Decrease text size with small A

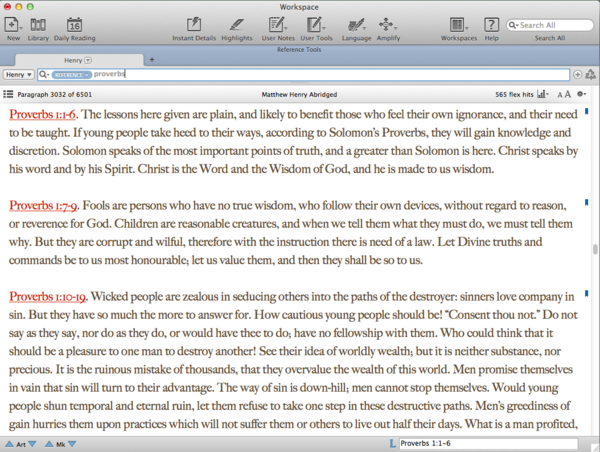(560, 95)
